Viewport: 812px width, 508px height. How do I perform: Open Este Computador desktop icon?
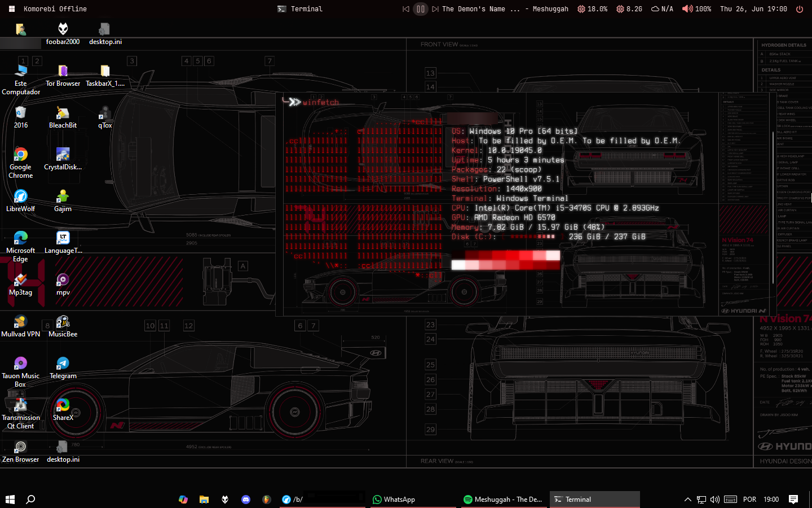coord(21,80)
